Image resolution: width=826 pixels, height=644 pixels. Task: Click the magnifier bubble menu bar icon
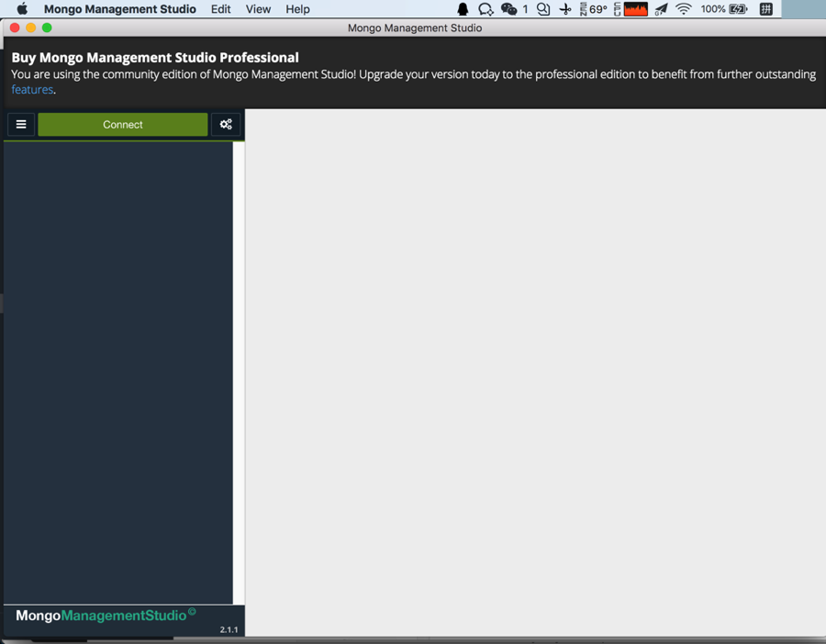tap(543, 9)
